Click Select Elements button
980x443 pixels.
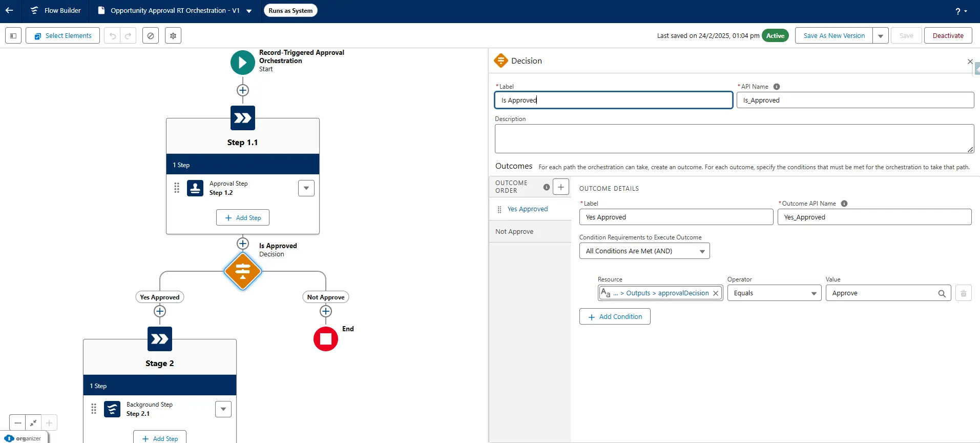[62, 36]
